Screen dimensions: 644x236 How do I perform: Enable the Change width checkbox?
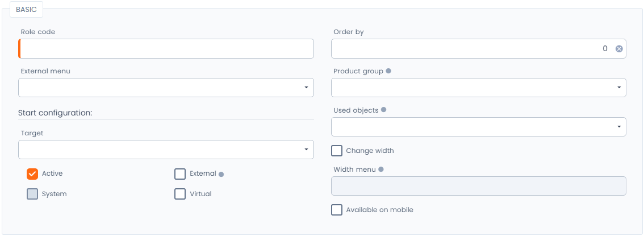pyautogui.click(x=337, y=151)
